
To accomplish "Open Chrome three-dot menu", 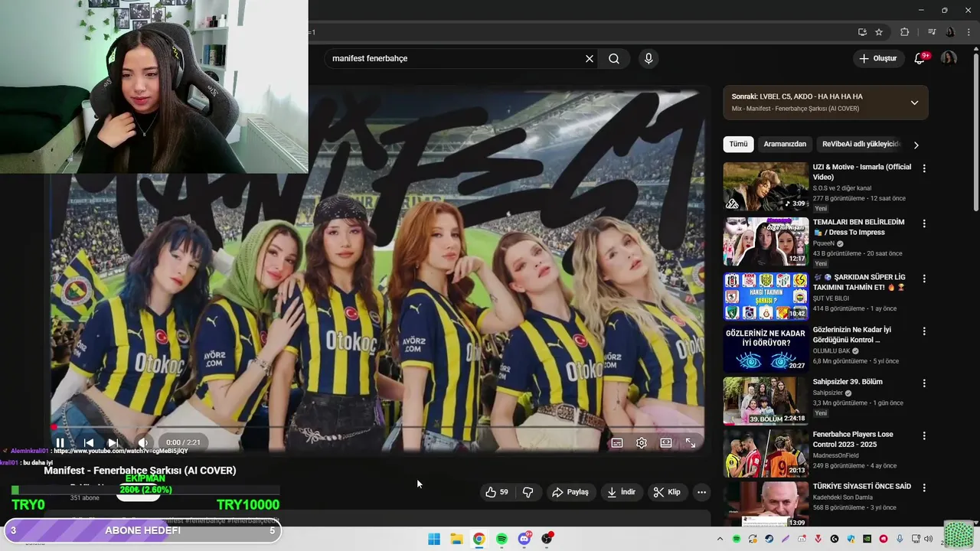I will pyautogui.click(x=967, y=32).
